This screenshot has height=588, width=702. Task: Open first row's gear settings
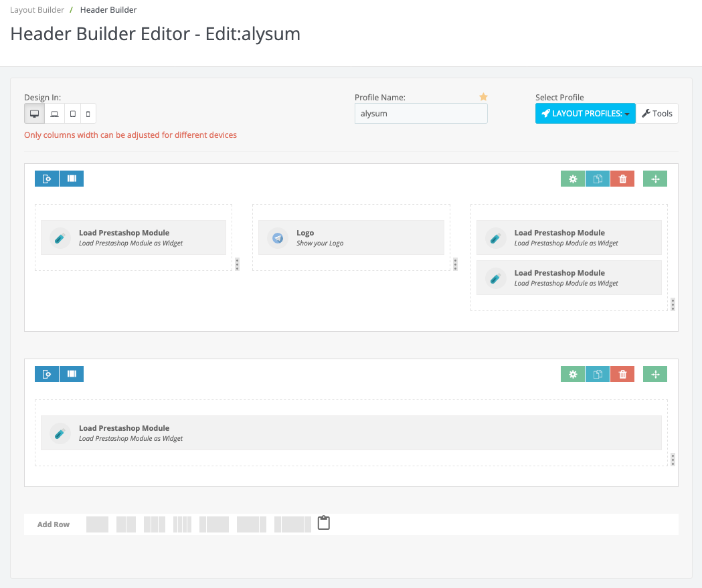573,179
